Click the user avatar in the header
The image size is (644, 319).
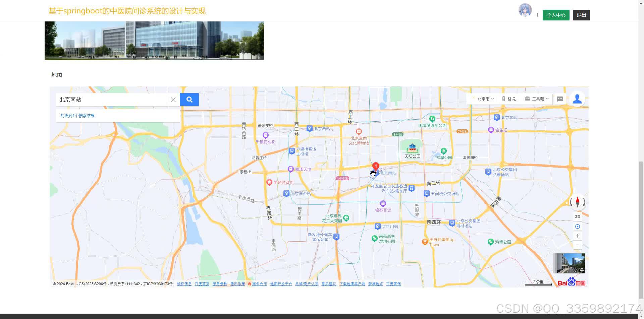tap(525, 10)
